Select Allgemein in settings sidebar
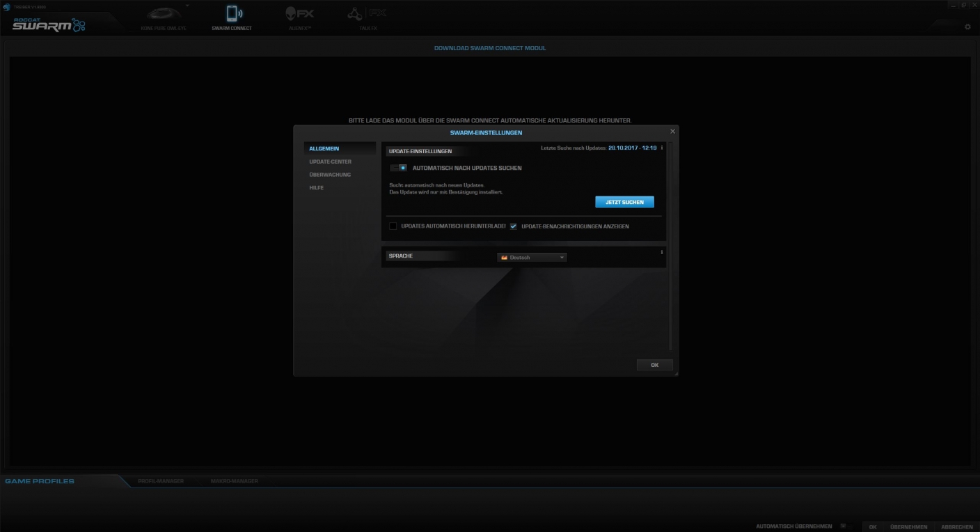 [x=340, y=148]
